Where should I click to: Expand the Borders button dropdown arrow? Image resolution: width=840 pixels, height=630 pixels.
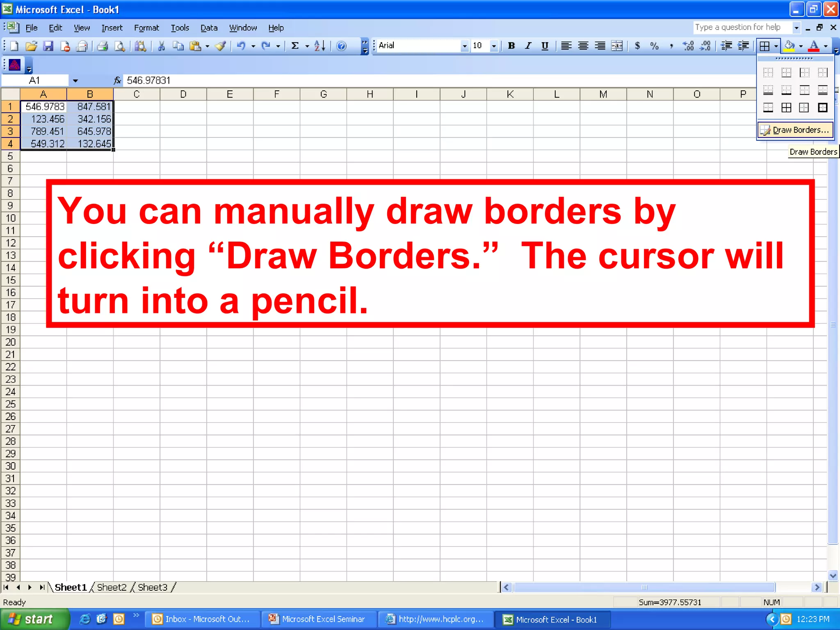click(776, 46)
